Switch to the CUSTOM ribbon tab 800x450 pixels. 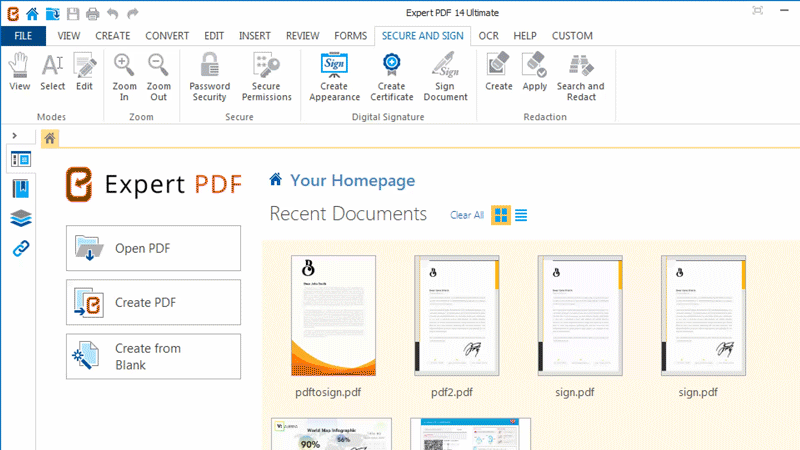572,36
